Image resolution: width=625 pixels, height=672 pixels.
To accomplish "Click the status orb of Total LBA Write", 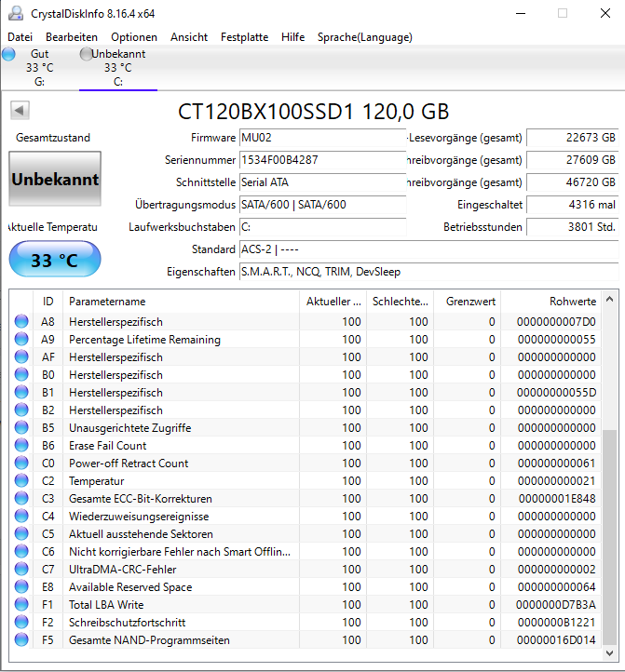I will point(21,604).
